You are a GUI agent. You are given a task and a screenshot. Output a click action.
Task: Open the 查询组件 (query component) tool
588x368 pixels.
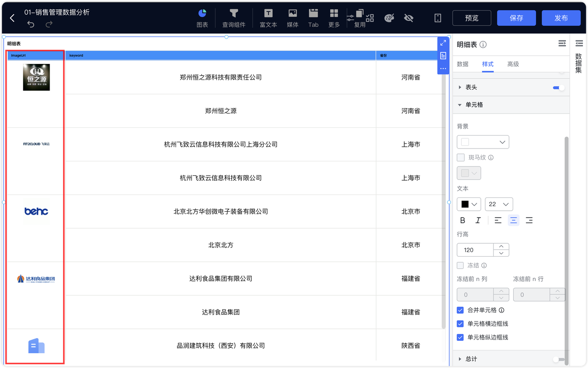(x=234, y=18)
